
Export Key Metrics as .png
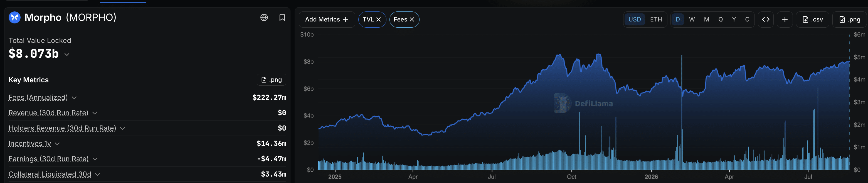(272, 80)
